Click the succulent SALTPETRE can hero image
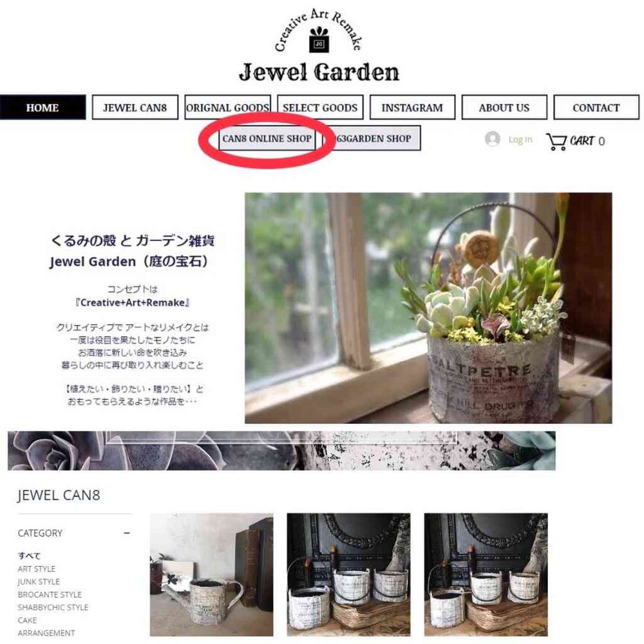 pos(428,308)
